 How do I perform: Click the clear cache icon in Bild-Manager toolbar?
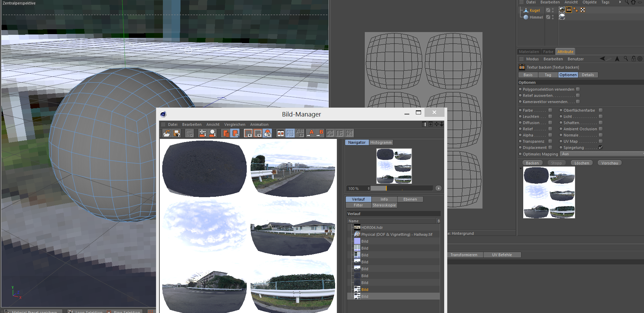189,133
